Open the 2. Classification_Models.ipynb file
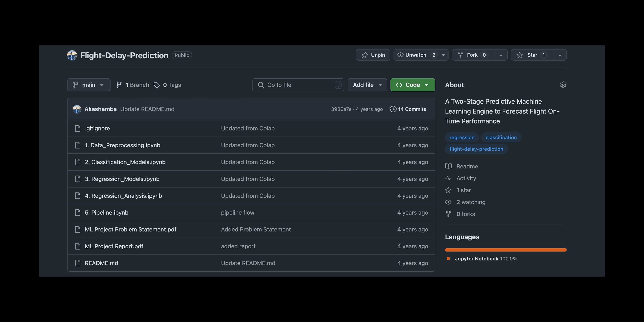The width and height of the screenshot is (644, 322). [x=125, y=162]
